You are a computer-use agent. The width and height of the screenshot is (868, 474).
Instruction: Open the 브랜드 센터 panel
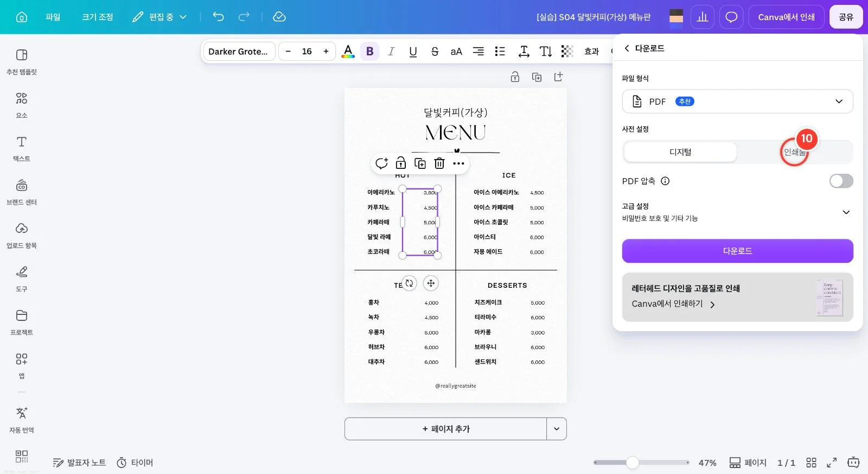pyautogui.click(x=22, y=192)
